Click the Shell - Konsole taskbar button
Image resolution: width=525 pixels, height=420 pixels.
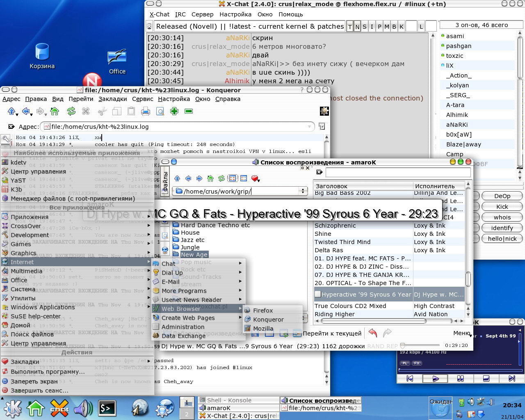point(239,400)
